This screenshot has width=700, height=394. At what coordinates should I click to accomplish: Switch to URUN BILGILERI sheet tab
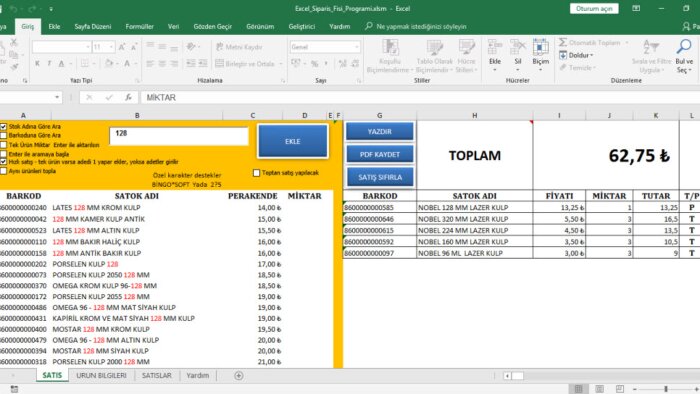pyautogui.click(x=101, y=376)
